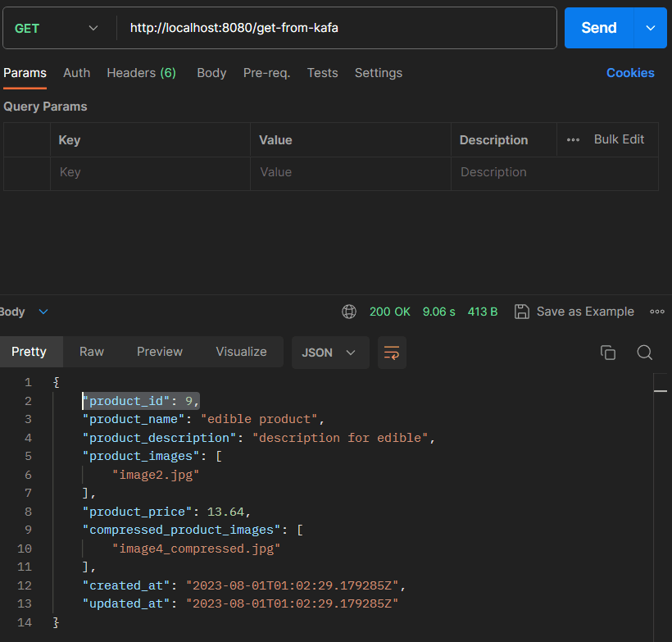Open the GET method dropdown
Image resolution: width=672 pixels, height=642 pixels.
[x=57, y=29]
